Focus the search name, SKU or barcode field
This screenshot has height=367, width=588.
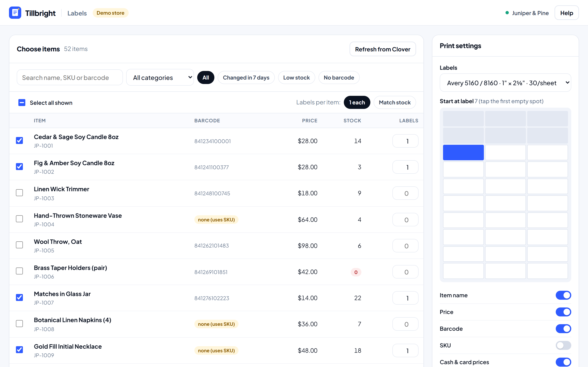pyautogui.click(x=70, y=77)
